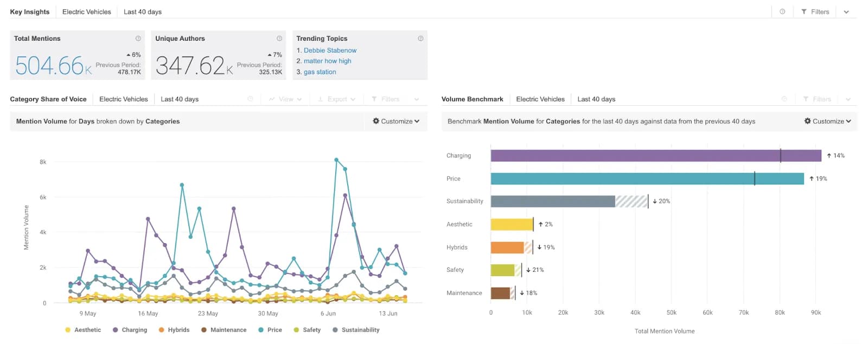The height and width of the screenshot is (344, 868).
Task: Open the gas station trending topic link
Action: click(x=320, y=72)
